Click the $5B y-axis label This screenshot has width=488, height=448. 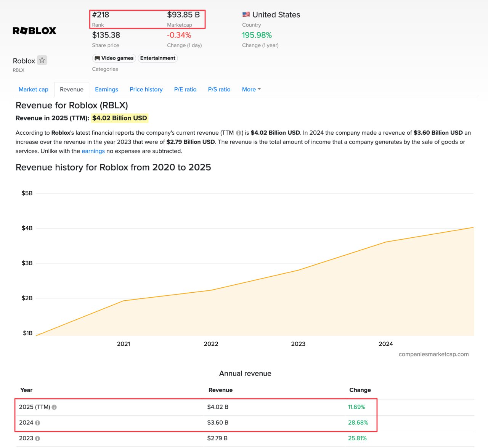tap(27, 193)
